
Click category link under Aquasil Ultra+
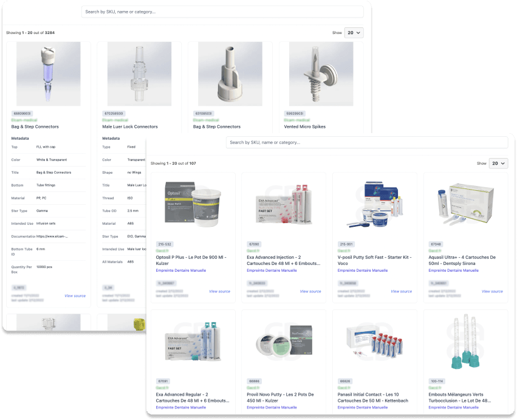click(454, 270)
